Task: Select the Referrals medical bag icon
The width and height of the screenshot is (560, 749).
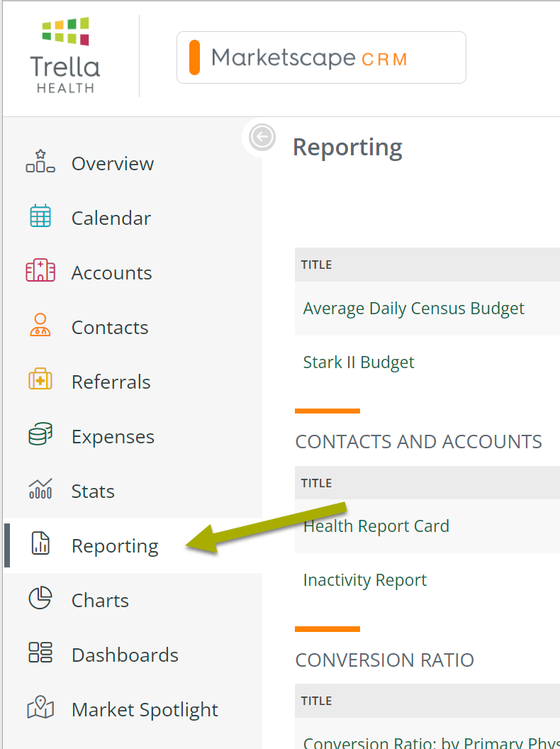Action: pos(40,381)
